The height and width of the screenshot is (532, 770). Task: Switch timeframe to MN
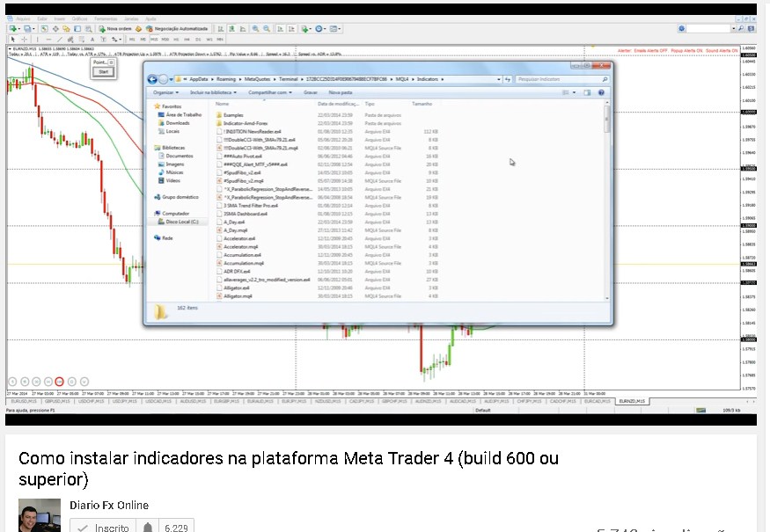click(x=220, y=40)
